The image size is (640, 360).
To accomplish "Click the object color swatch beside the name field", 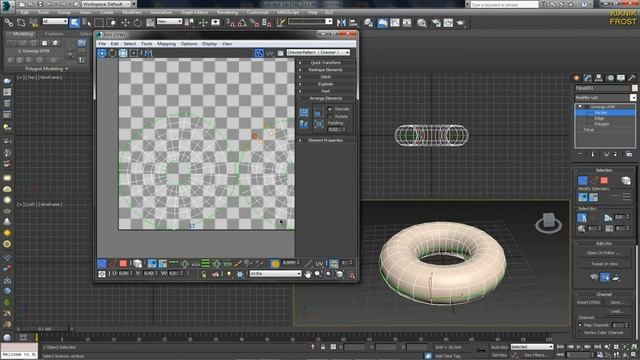I will 634,88.
